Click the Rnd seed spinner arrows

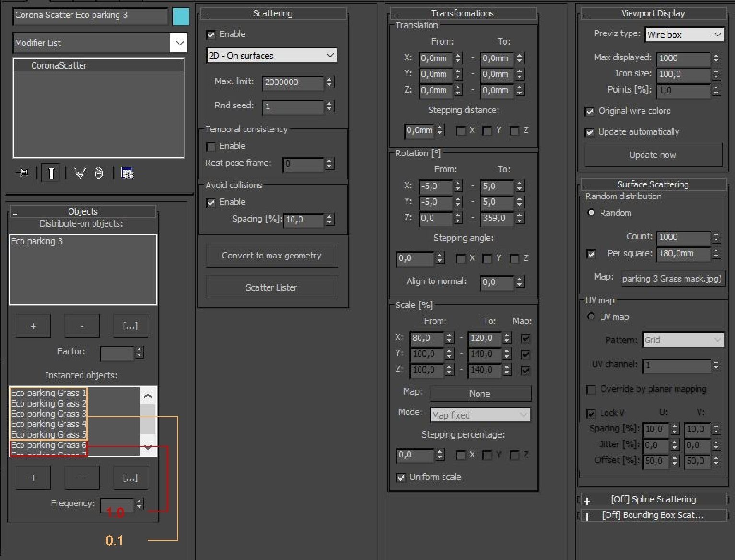(x=329, y=106)
